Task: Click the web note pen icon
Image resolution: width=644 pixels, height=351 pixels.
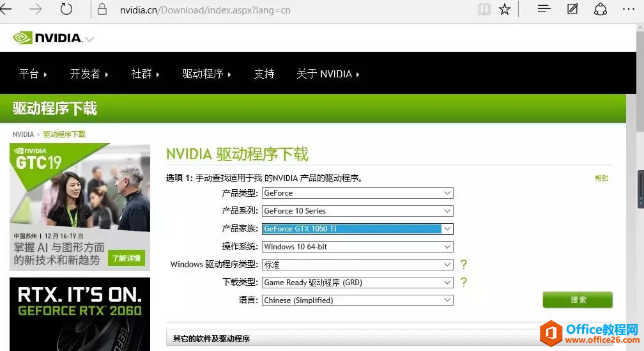Action: (x=572, y=9)
